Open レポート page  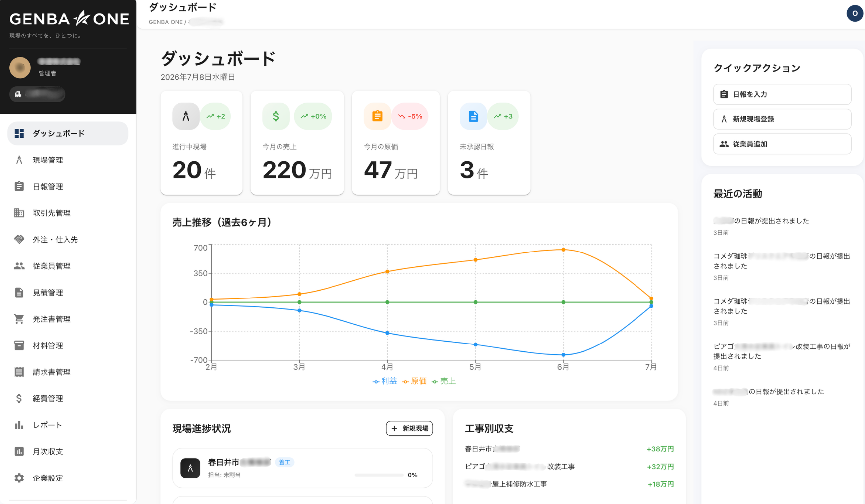(68, 425)
